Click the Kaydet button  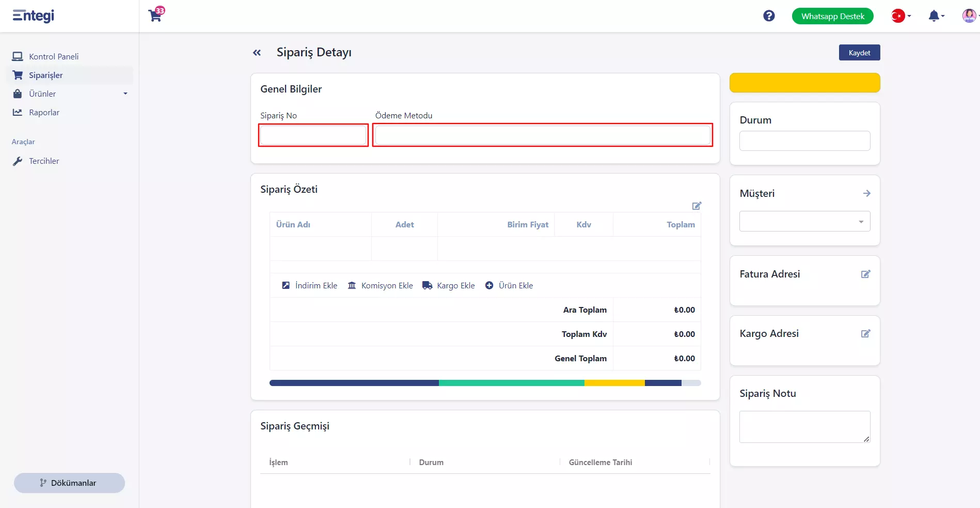click(859, 53)
